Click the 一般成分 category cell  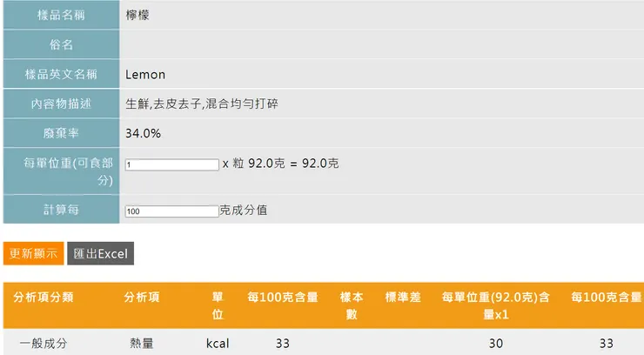click(44, 344)
